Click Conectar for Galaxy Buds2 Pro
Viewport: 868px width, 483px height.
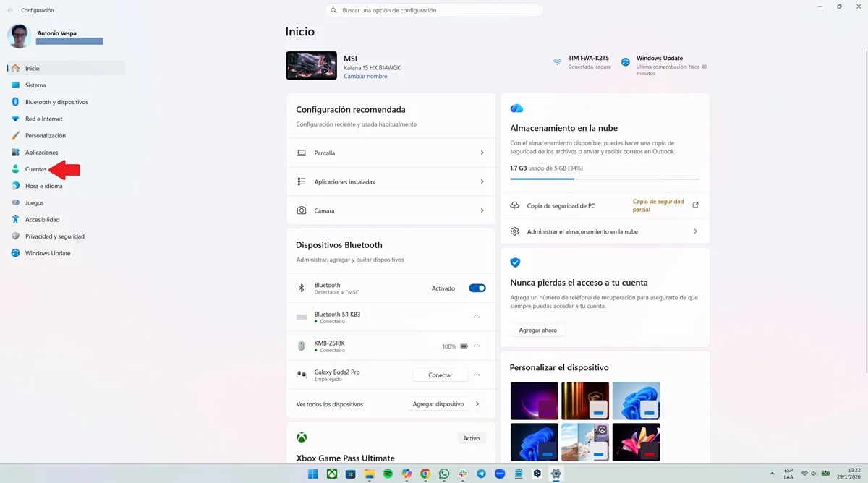tap(440, 375)
